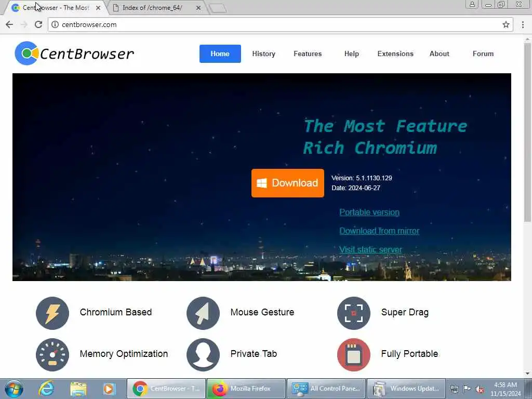
Task: Click the network tray icon
Action: tap(454, 389)
